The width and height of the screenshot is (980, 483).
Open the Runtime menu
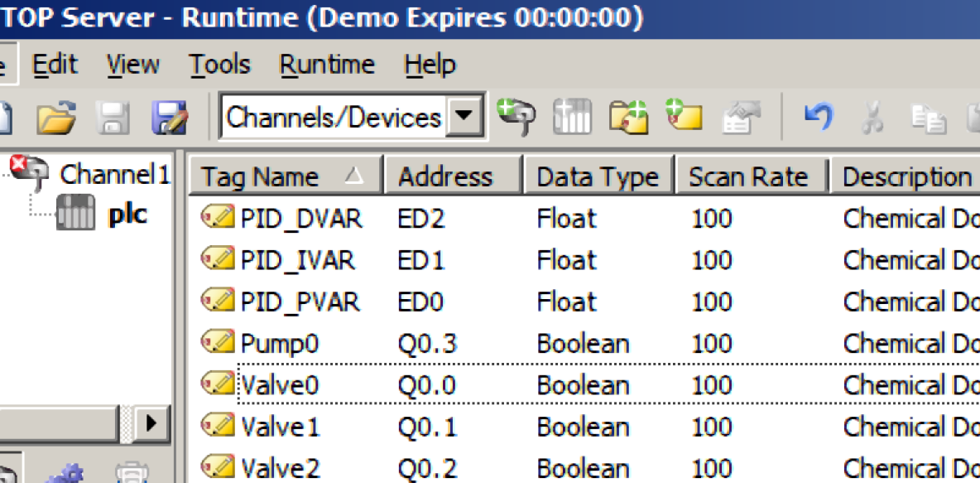pos(327,65)
